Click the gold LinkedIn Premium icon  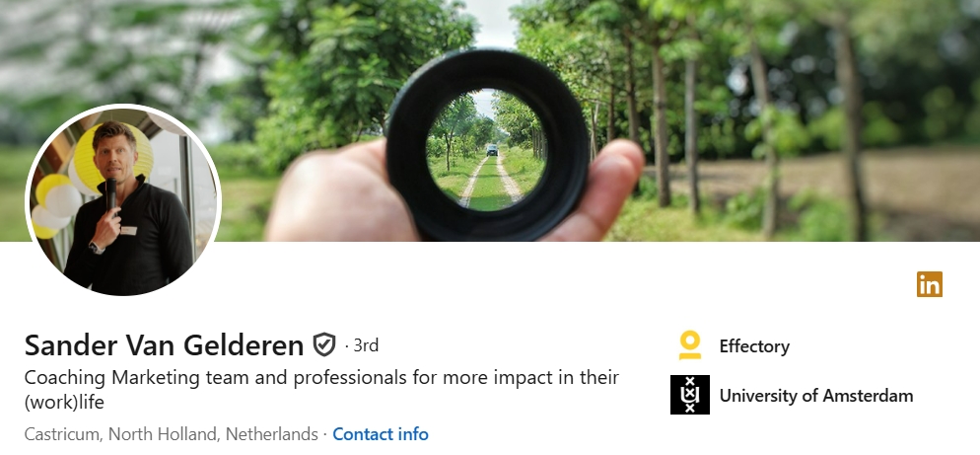click(930, 284)
